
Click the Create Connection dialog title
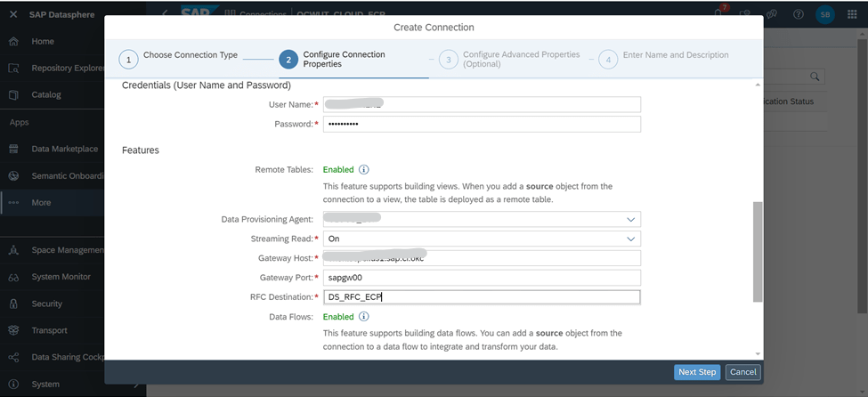[x=434, y=27]
